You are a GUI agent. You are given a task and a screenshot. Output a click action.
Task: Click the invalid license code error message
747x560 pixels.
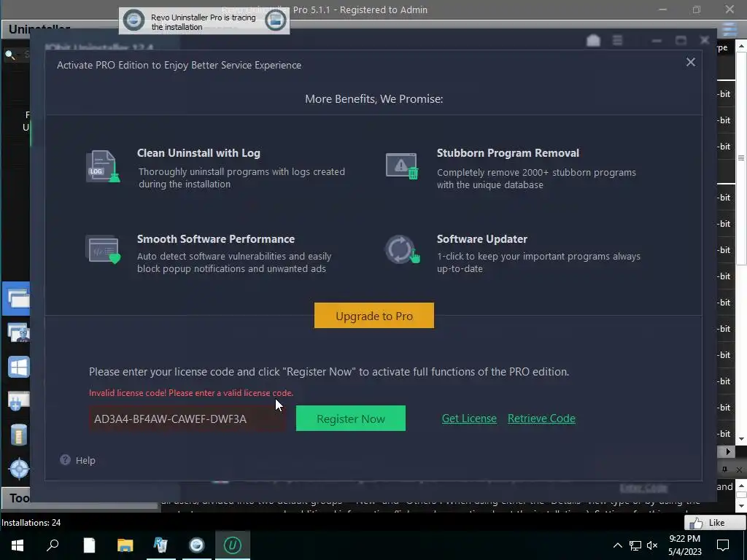point(191,393)
